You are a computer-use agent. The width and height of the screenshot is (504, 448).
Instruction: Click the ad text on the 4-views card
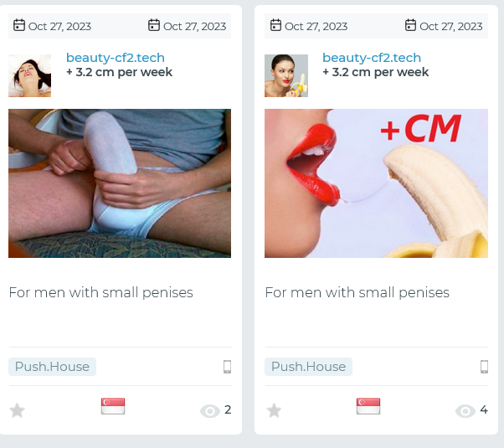click(x=357, y=292)
